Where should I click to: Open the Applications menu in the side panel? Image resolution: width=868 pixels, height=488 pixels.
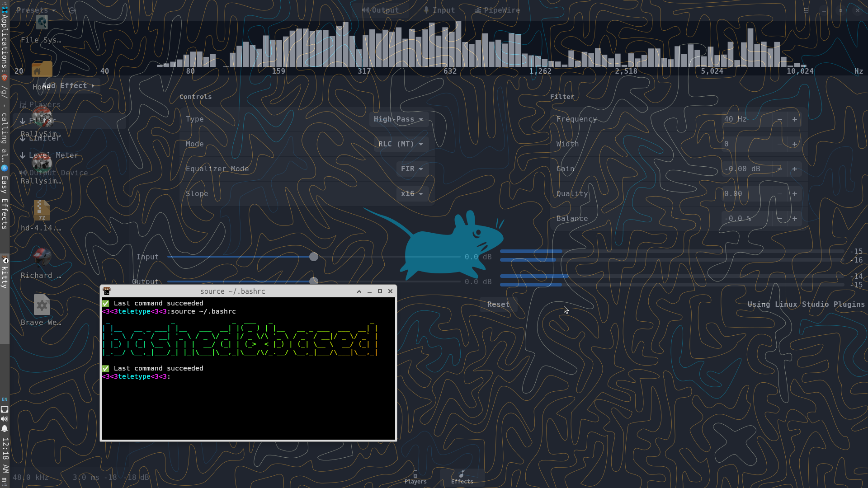[x=5, y=37]
